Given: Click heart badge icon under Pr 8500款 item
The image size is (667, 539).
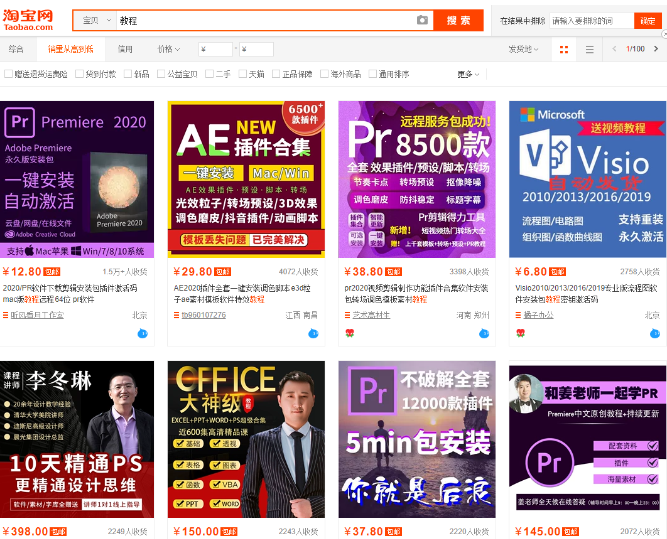Looking at the screenshot, I should [350, 333].
